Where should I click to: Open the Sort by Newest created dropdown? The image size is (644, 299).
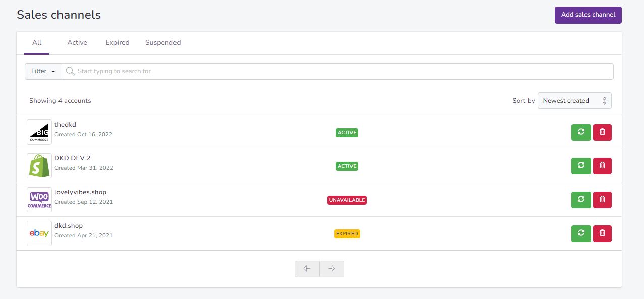pos(574,101)
